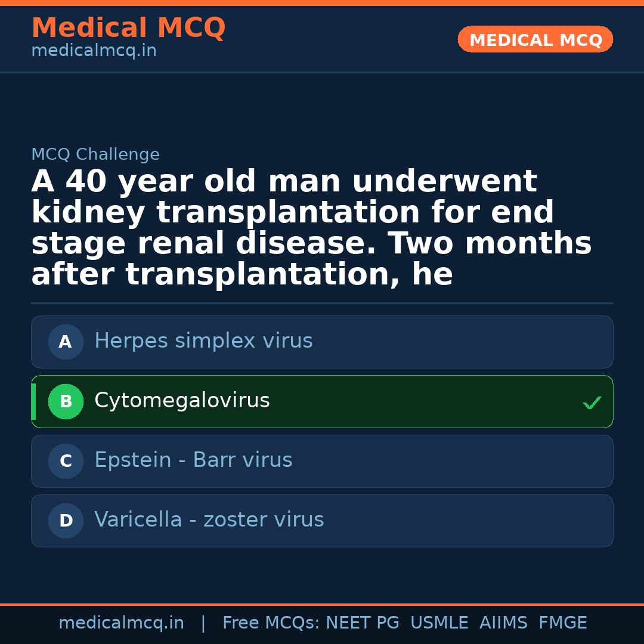The width and height of the screenshot is (644, 644).
Task: Click the letter D circle icon
Action: [66, 521]
